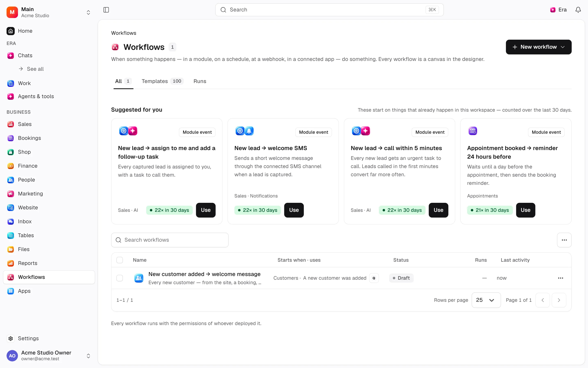The height and width of the screenshot is (368, 588).
Task: Go to previous page arrow
Action: pyautogui.click(x=542, y=300)
